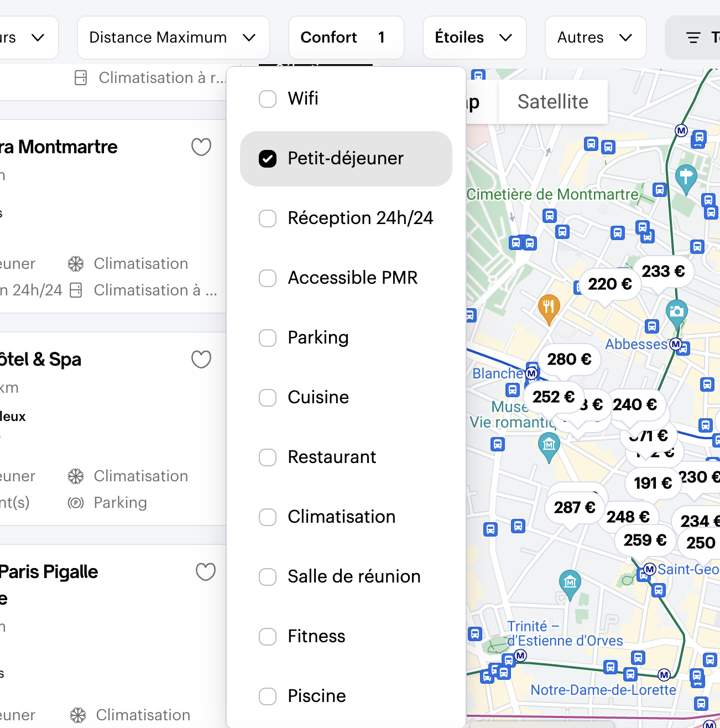This screenshot has height=728, width=720.
Task: Click the 220 € hotel price bubble
Action: [x=609, y=284]
